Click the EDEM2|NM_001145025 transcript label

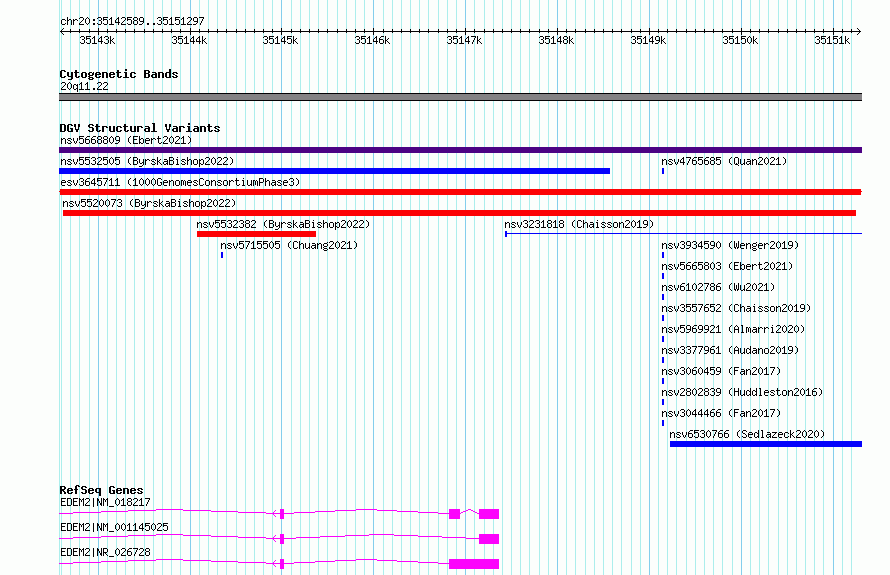coord(114,527)
